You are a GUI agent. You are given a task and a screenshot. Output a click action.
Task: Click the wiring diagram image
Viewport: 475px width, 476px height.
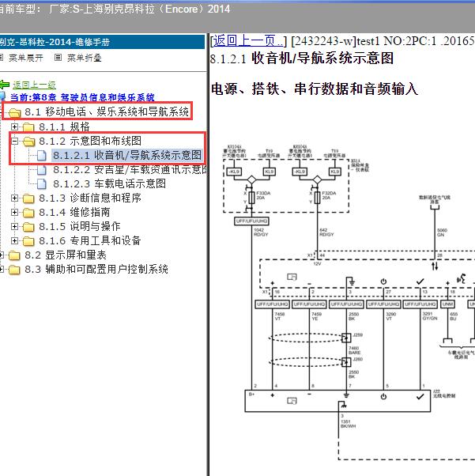coord(349,302)
